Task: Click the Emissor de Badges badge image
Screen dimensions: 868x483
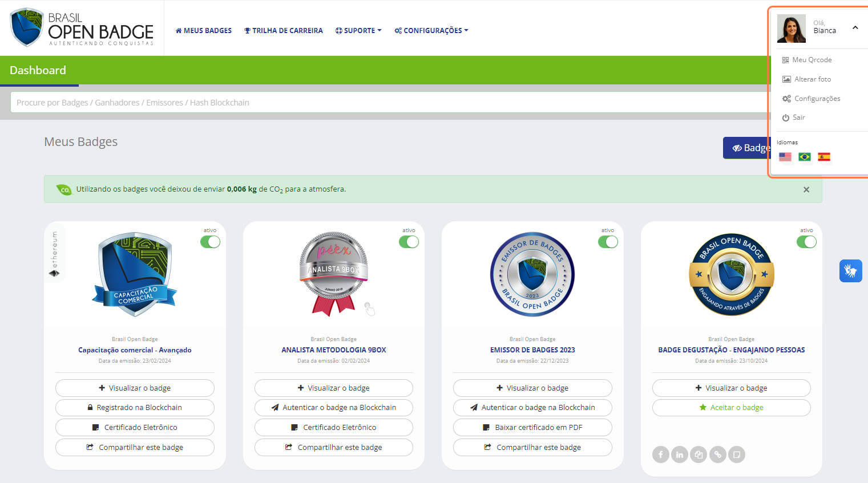Action: click(x=532, y=274)
